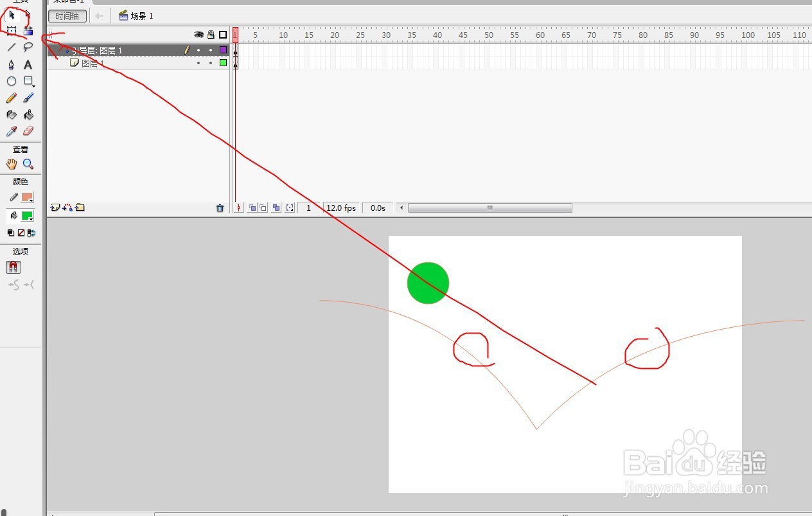The image size is (812, 516).
Task: Click frame 50 on timeline ruler
Action: click(489, 35)
